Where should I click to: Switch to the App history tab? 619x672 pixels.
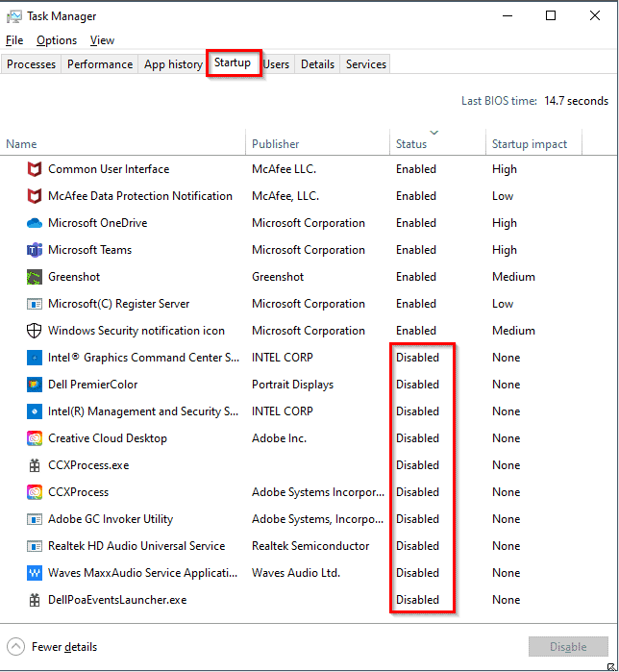(173, 64)
